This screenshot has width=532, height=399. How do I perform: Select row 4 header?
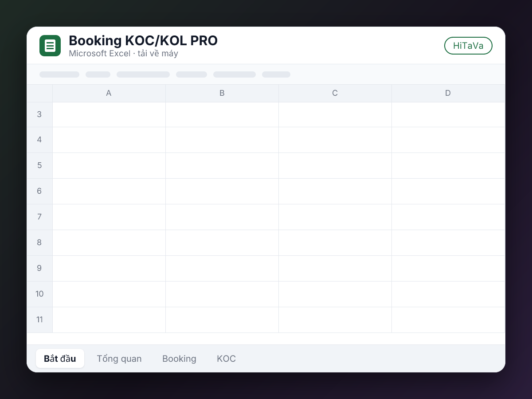pos(39,140)
